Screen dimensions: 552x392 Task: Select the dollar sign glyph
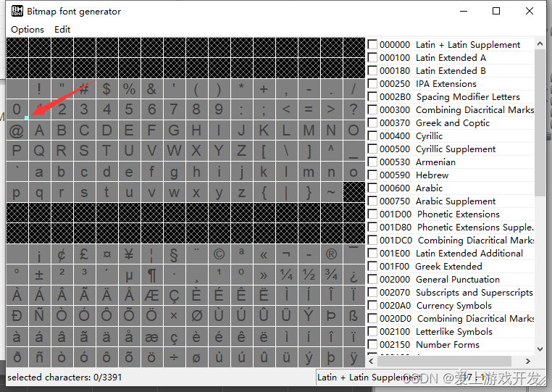point(106,88)
